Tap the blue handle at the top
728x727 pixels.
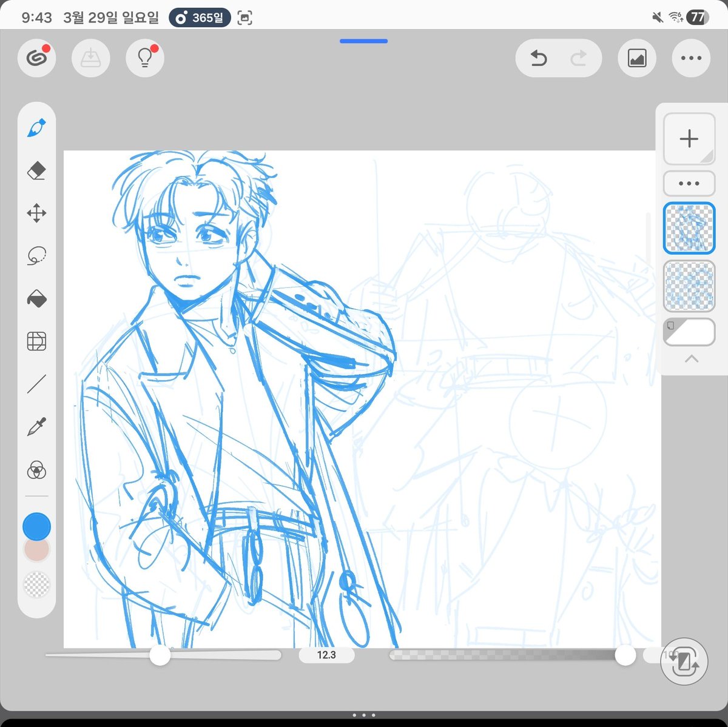pyautogui.click(x=363, y=41)
